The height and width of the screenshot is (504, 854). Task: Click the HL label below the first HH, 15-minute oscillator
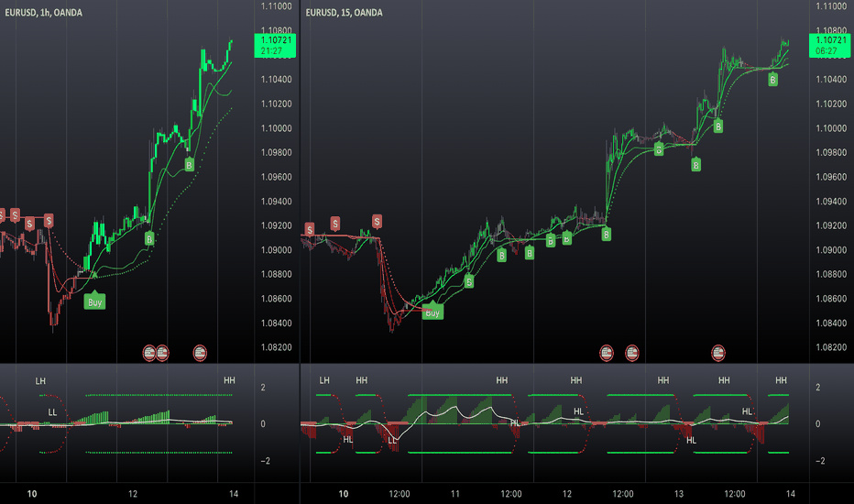pyautogui.click(x=347, y=440)
